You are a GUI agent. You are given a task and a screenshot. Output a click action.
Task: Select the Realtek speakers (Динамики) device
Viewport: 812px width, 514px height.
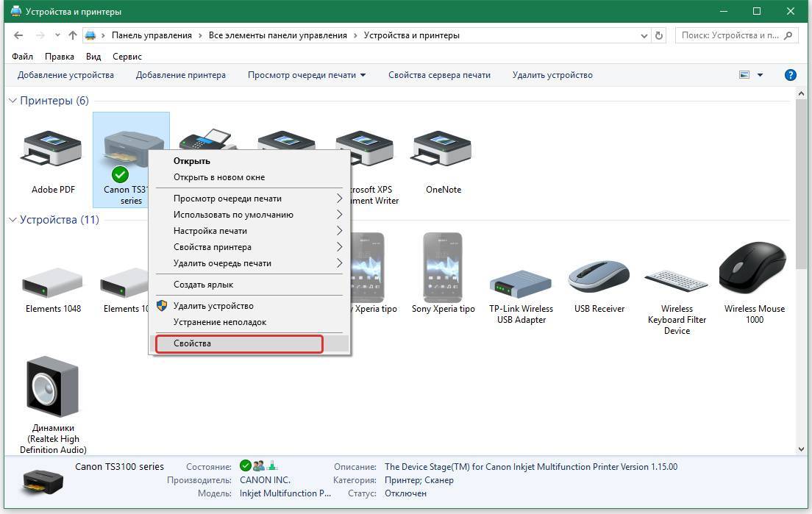coord(53,388)
